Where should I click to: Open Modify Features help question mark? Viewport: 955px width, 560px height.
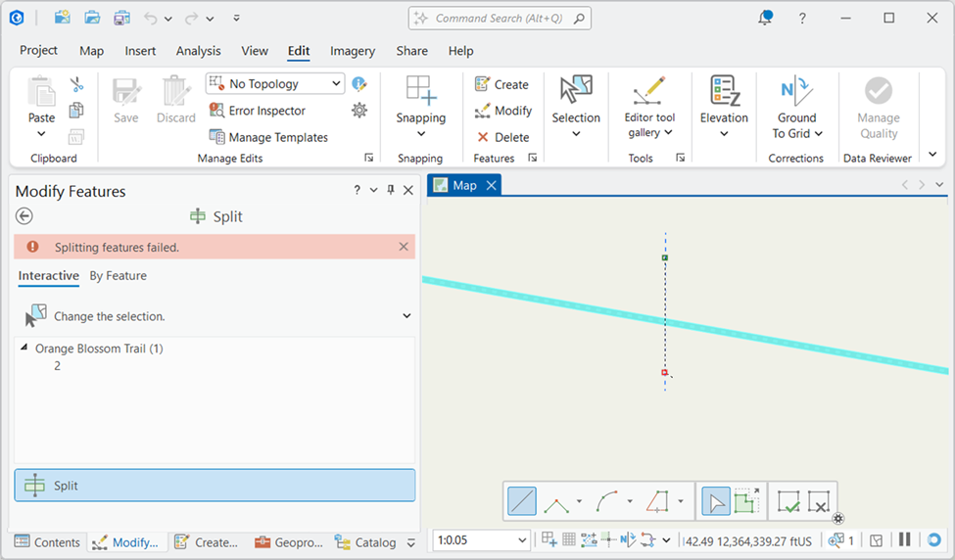357,190
